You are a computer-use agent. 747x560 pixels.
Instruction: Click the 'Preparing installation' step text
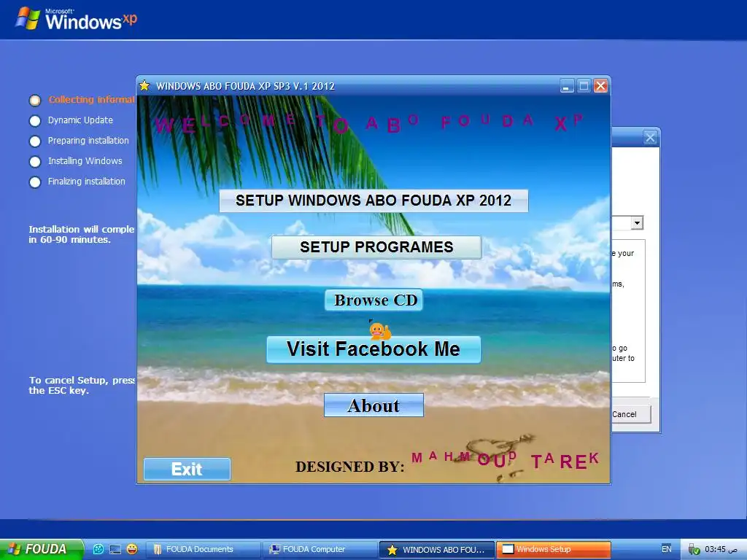(88, 141)
